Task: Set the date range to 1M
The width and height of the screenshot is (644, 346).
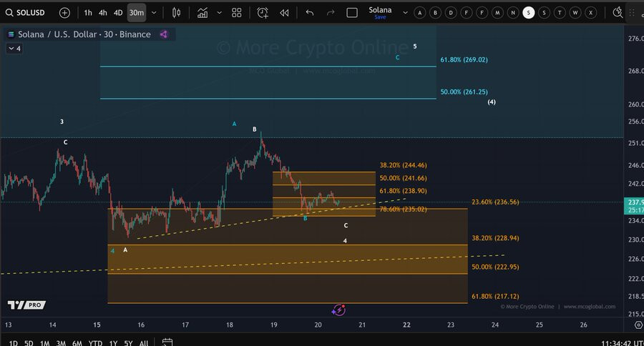Action: [45, 342]
